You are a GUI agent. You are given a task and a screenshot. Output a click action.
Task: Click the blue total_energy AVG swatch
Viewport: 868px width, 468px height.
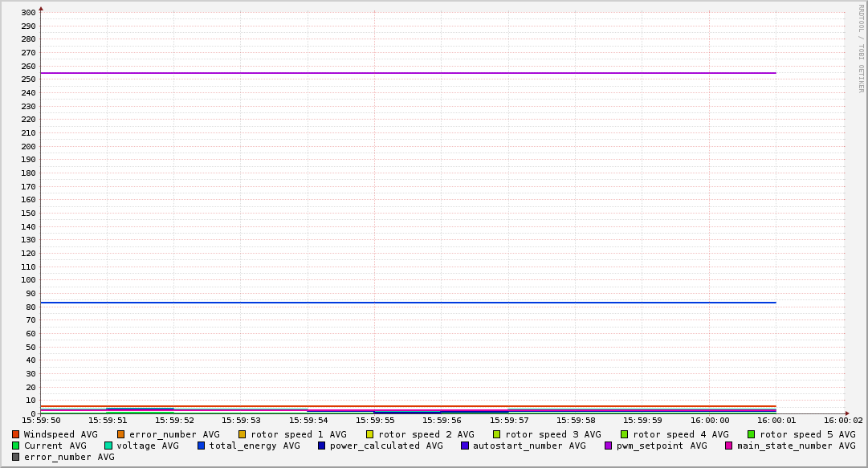pos(202,446)
